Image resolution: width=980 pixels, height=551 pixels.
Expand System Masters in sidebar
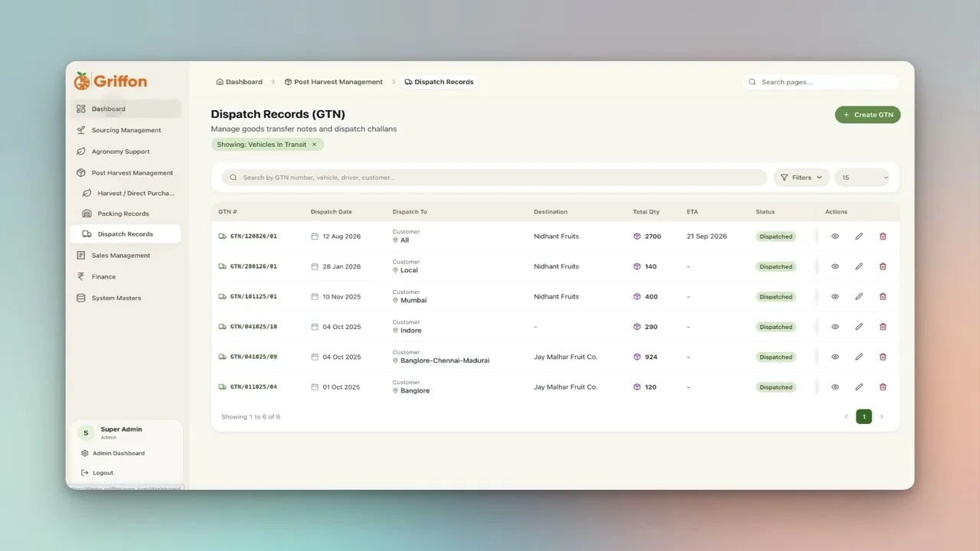pyautogui.click(x=126, y=298)
